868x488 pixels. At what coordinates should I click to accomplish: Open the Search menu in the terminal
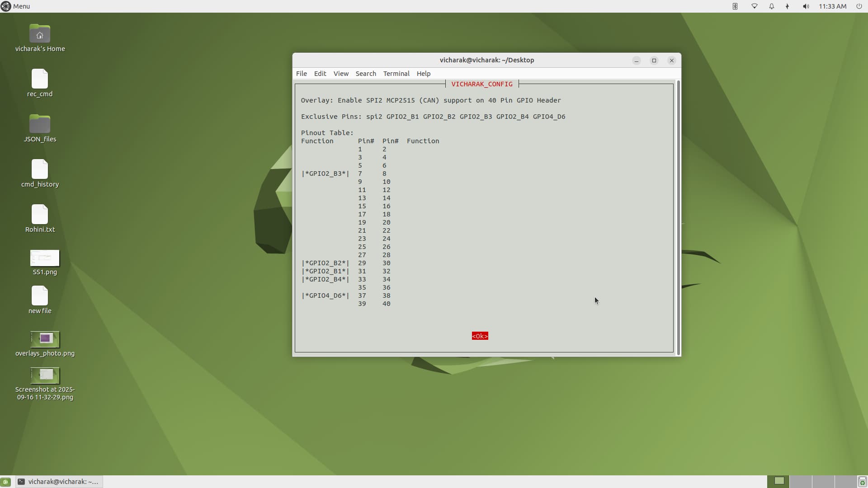(x=365, y=74)
